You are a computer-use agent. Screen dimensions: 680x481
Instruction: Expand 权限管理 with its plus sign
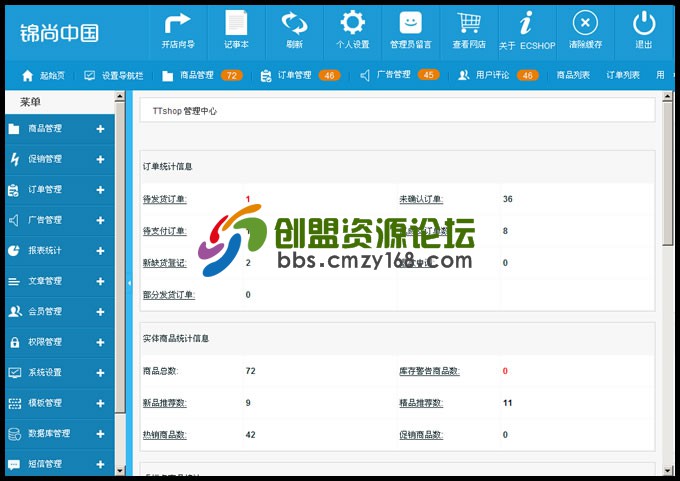(x=100, y=342)
